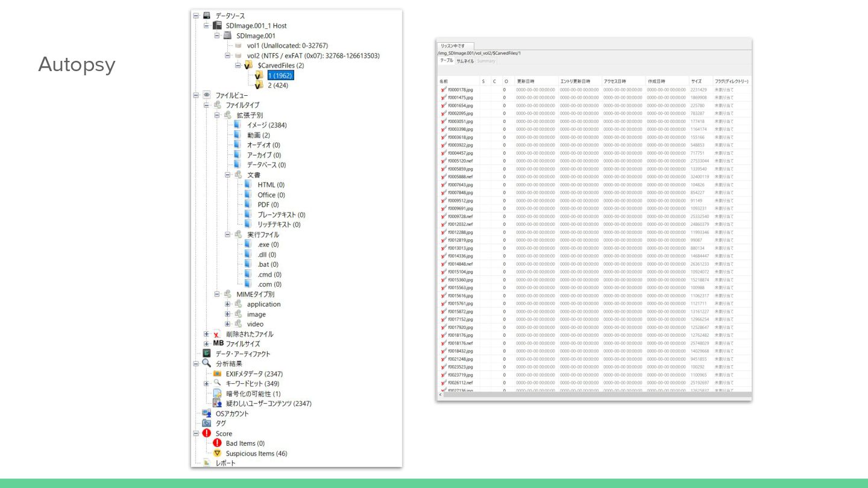Image resolution: width=868 pixels, height=488 pixels.
Task: Collapse the $CarvedFiles (2) node
Action: [237, 65]
